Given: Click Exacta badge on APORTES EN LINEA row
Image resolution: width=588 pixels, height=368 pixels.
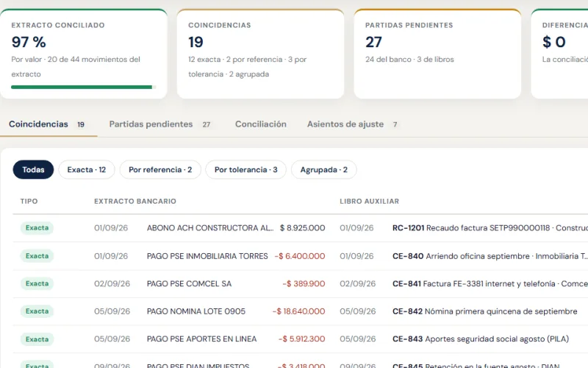Looking at the screenshot, I should (37, 339).
